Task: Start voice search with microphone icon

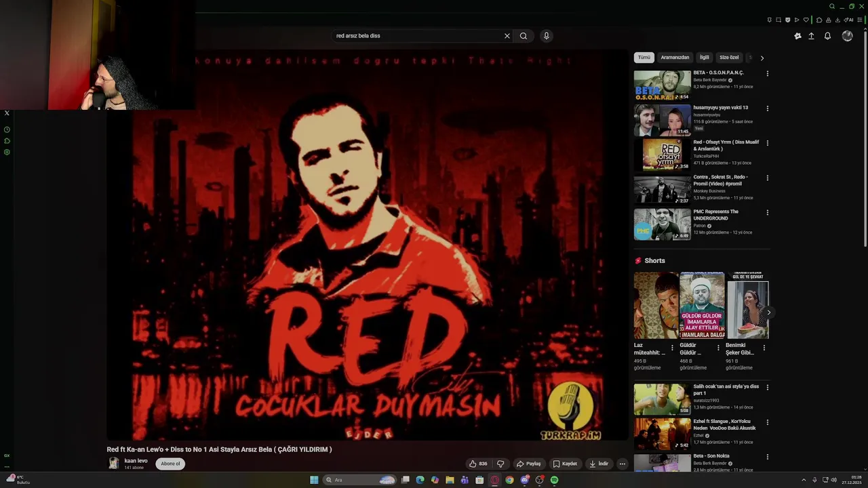Action: point(546,36)
